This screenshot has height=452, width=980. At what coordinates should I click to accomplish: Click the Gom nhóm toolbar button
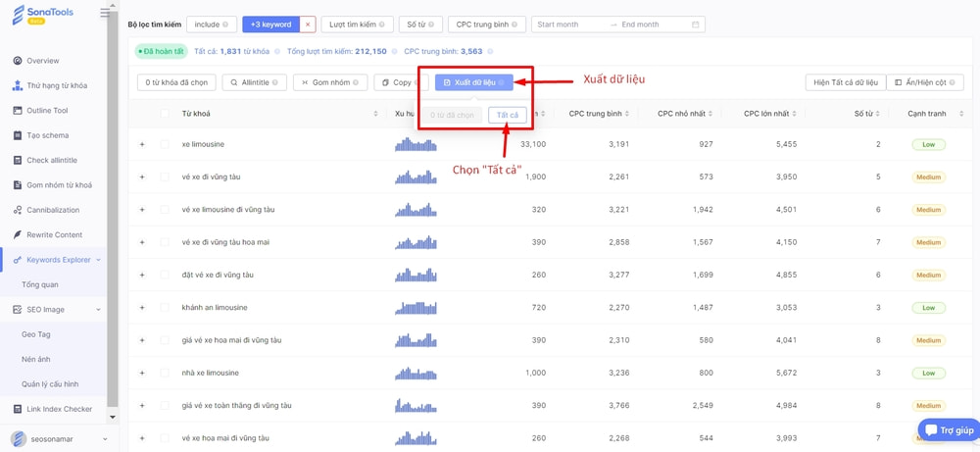click(x=330, y=82)
